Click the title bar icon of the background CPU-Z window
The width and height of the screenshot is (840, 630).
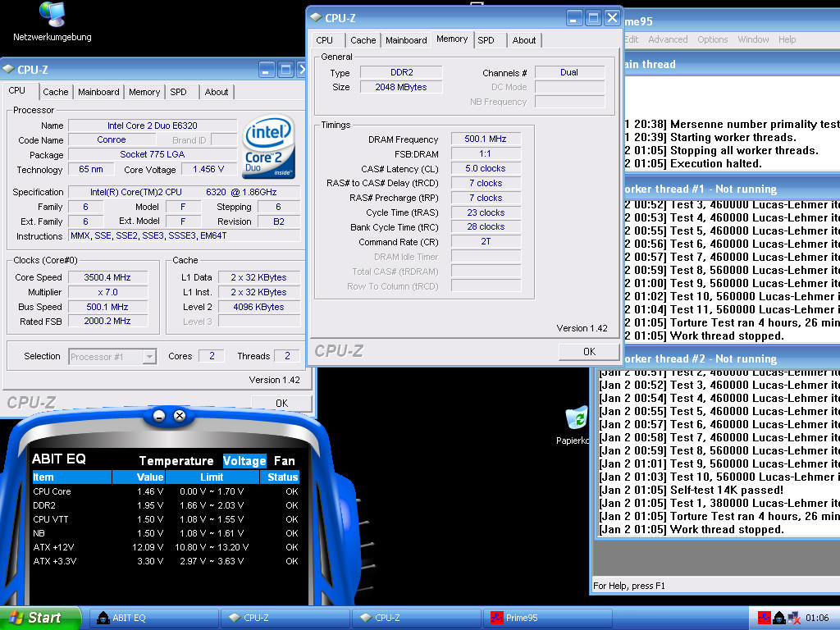[8, 69]
